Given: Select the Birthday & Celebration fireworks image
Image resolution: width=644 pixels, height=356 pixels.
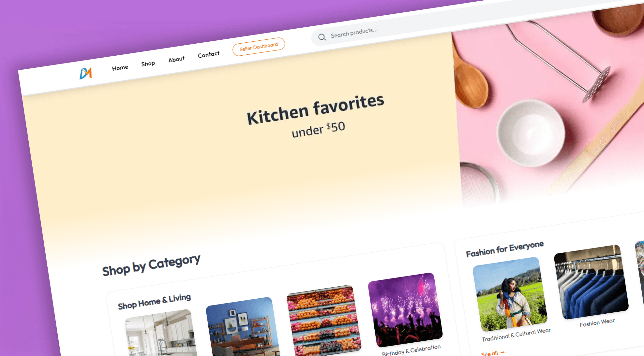Looking at the screenshot, I should 405,310.
